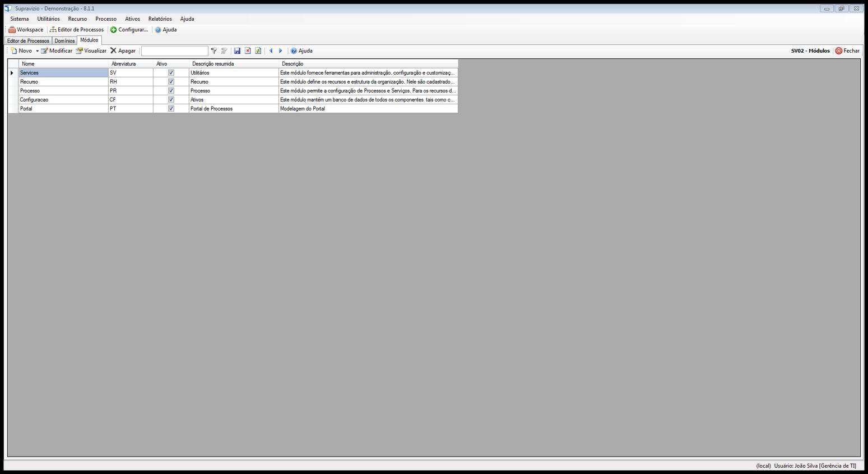Select the Módulos tab

(89, 40)
